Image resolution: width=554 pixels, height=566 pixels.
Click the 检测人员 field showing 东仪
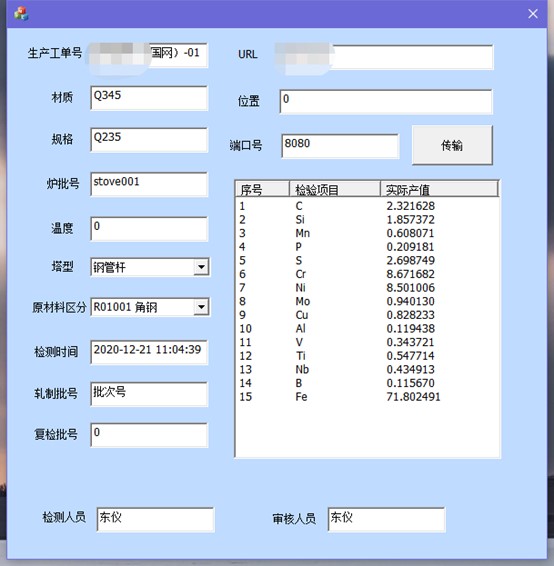coord(155,519)
